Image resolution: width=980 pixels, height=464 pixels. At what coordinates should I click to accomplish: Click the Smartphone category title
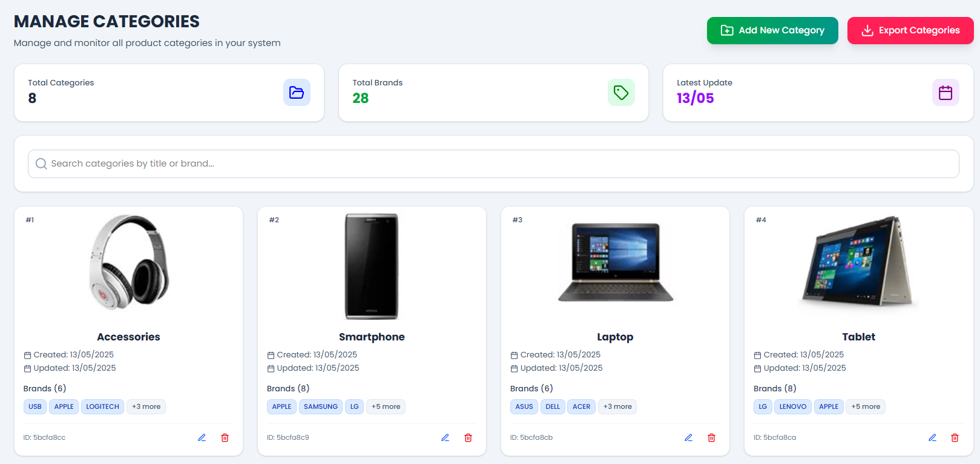372,337
